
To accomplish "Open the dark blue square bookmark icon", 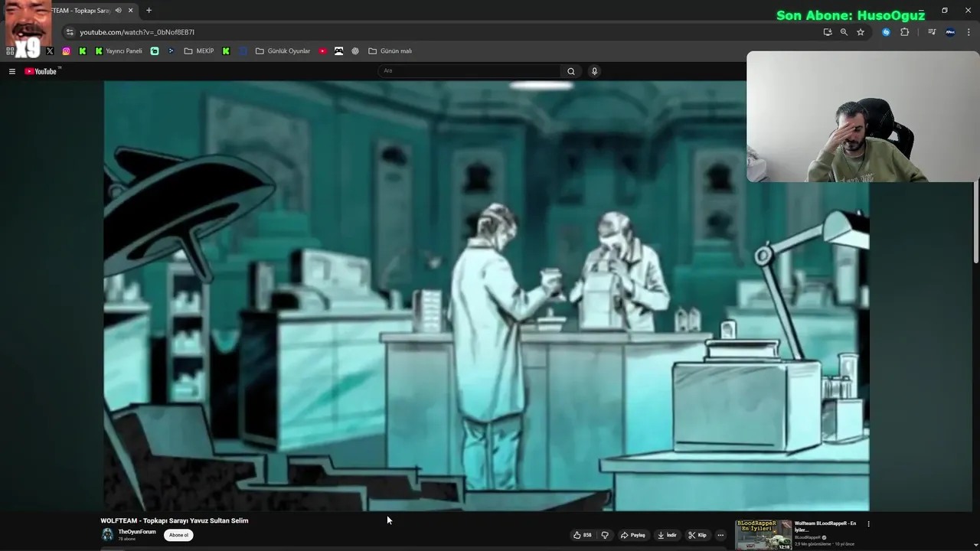I will click(243, 51).
